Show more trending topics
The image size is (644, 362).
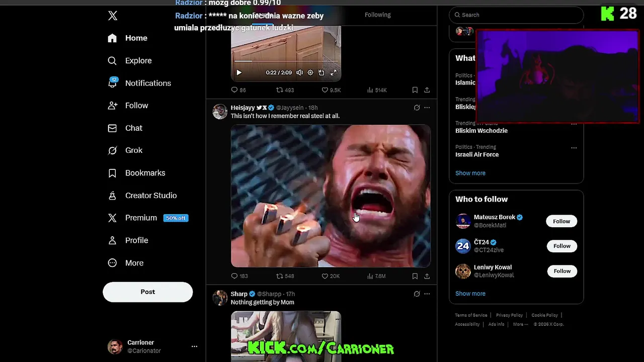[470, 173]
